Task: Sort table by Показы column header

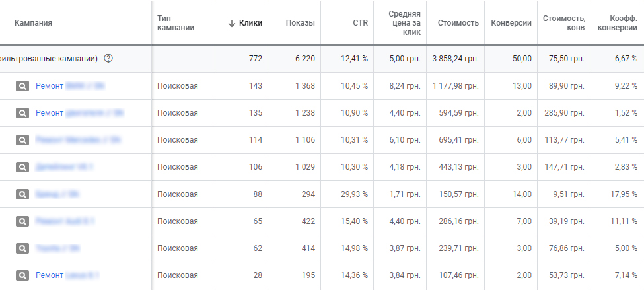Action: click(301, 23)
